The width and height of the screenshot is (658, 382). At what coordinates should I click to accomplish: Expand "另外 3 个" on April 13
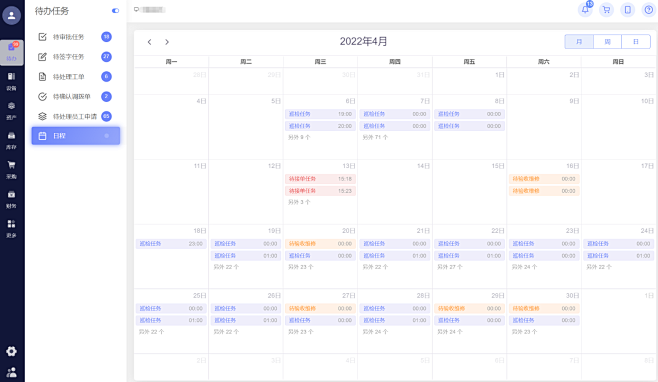[299, 202]
